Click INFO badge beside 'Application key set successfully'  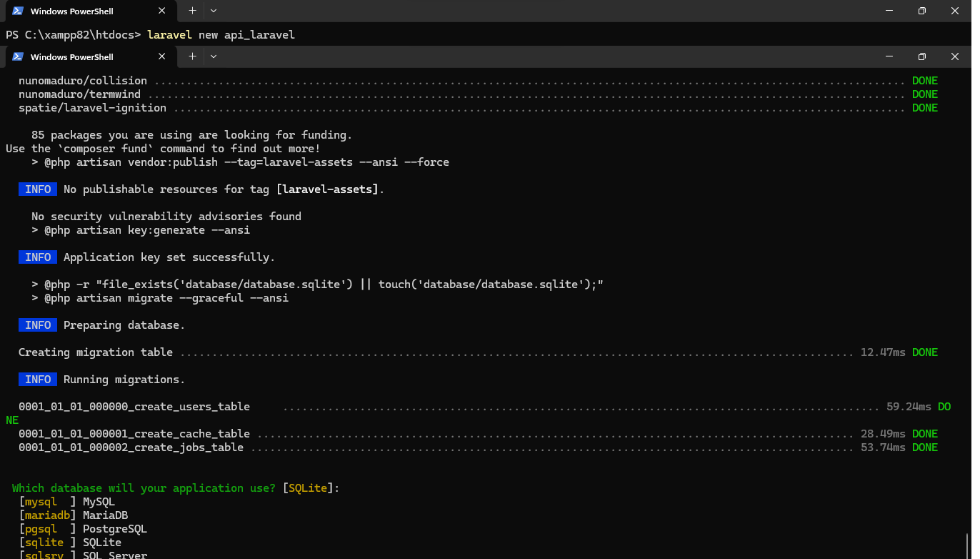pyautogui.click(x=38, y=257)
